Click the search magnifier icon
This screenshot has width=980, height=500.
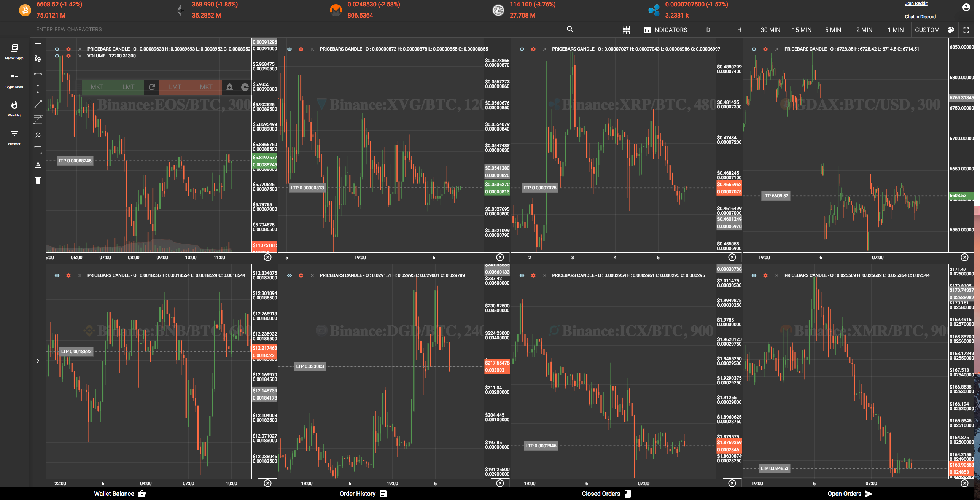pyautogui.click(x=570, y=29)
